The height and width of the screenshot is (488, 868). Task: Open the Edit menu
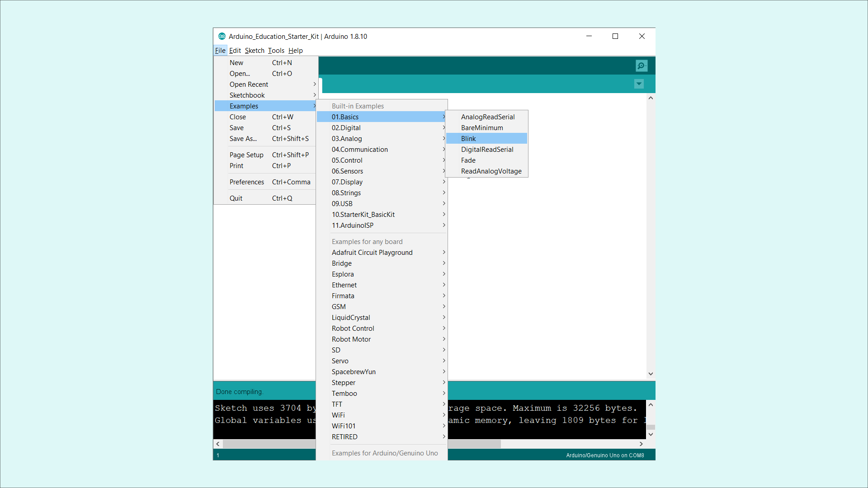pyautogui.click(x=235, y=51)
